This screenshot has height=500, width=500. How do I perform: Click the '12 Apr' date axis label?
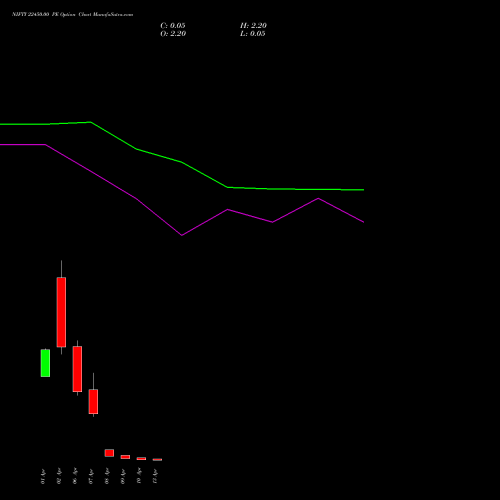coord(155,476)
